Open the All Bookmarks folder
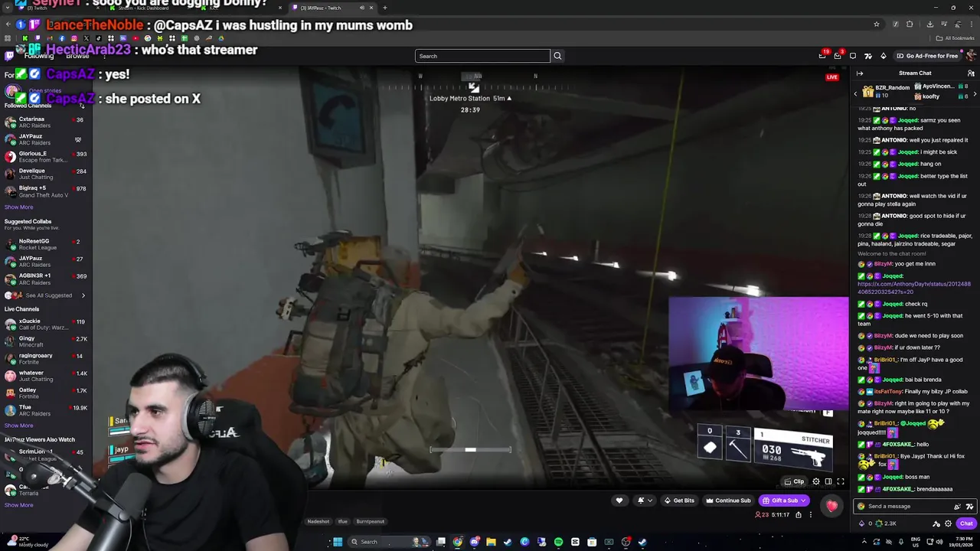Viewport: 980px width, 551px height. [955, 38]
